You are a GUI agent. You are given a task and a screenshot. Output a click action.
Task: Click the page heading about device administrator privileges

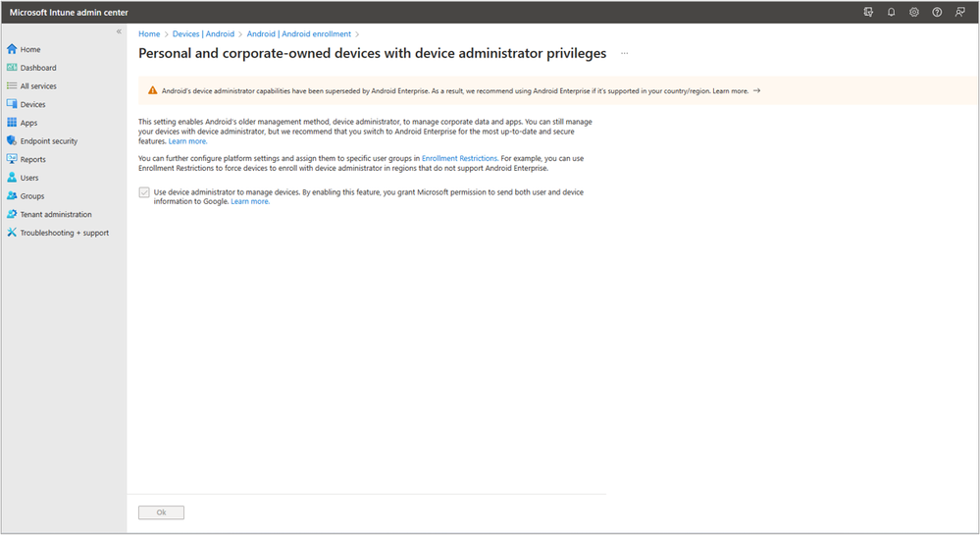pyautogui.click(x=373, y=53)
